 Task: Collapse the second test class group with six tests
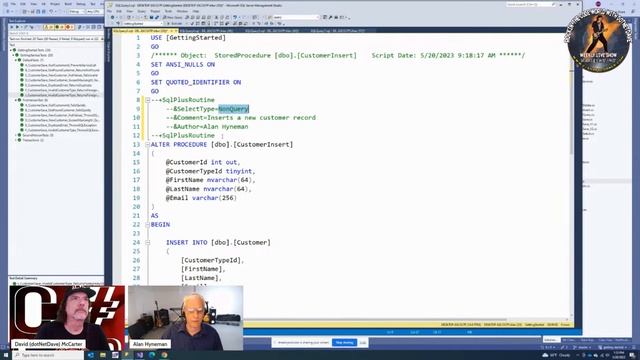click(x=16, y=100)
